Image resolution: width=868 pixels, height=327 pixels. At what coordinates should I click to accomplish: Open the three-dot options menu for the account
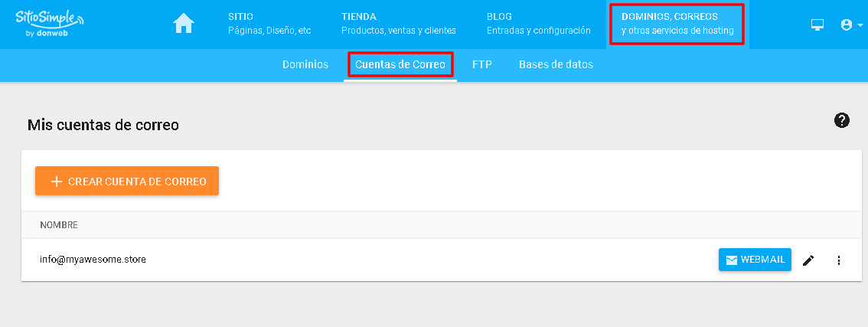coord(839,260)
